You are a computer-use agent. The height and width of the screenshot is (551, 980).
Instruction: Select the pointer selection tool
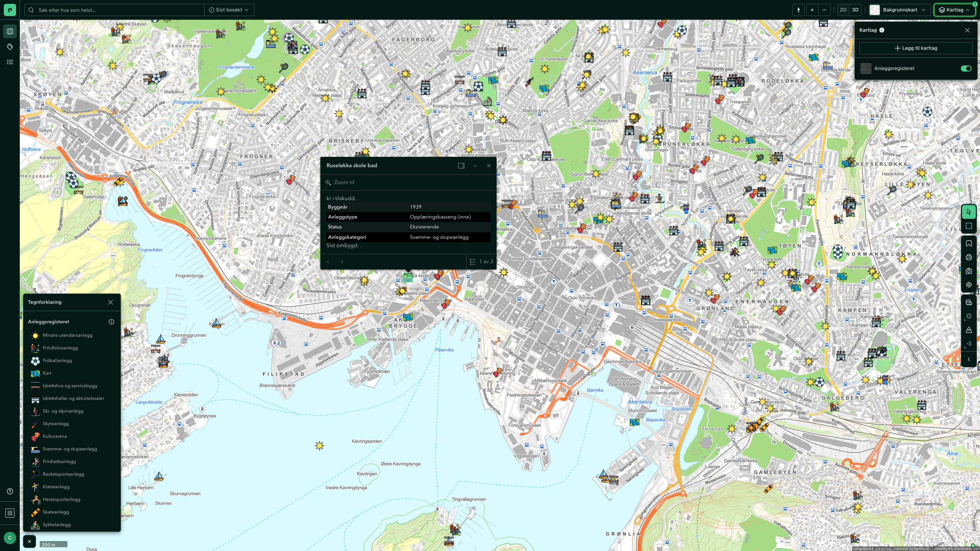969,212
